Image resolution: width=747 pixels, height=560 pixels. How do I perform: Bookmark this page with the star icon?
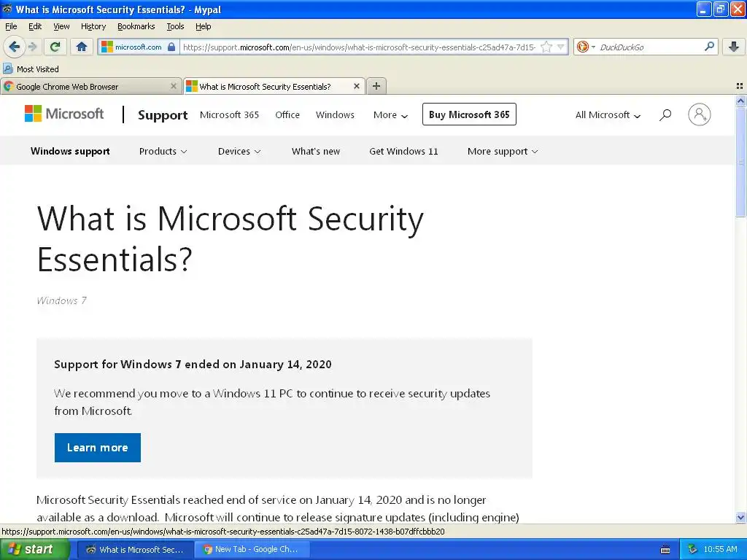coord(546,47)
